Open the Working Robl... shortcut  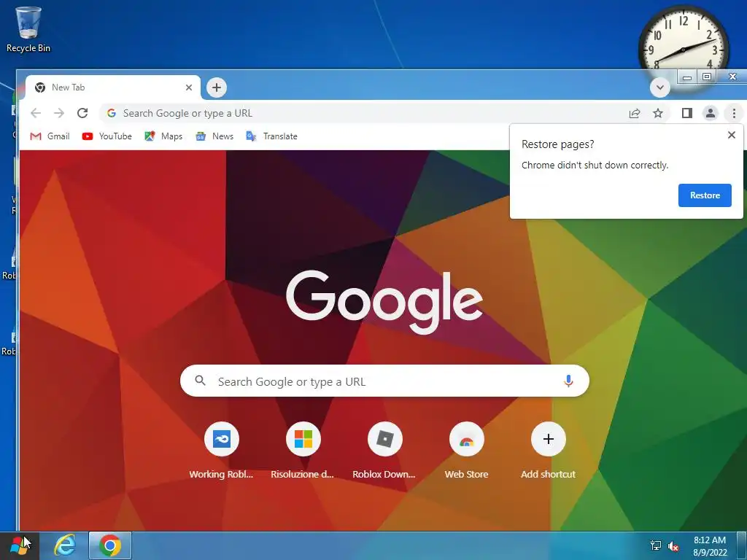[x=222, y=450]
